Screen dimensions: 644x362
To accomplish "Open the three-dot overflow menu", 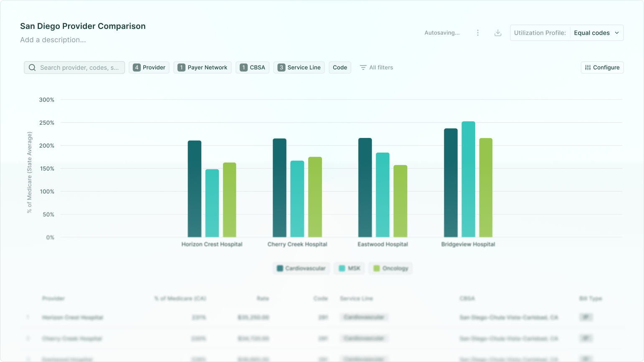I will 478,33.
